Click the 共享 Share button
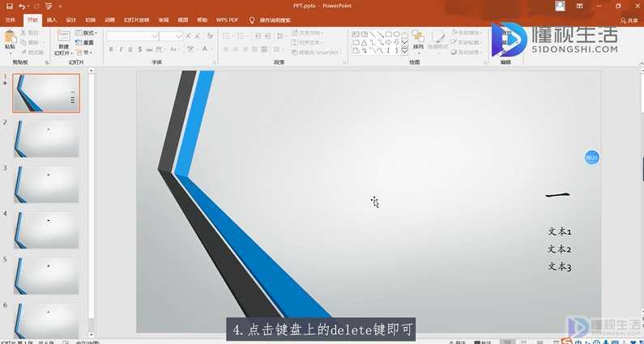 pyautogui.click(x=629, y=20)
